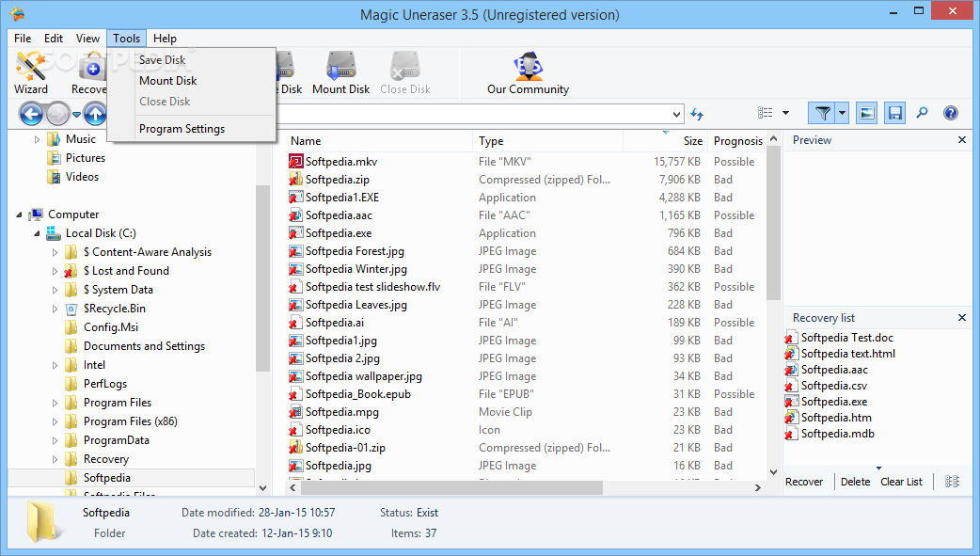The image size is (980, 556).
Task: Select the Config.Msi folder in the tree
Action: coord(111,327)
